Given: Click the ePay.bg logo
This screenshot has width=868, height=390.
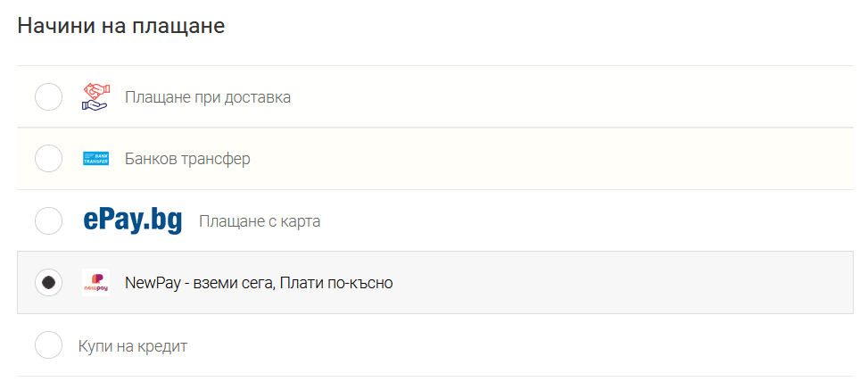Looking at the screenshot, I should (x=132, y=221).
